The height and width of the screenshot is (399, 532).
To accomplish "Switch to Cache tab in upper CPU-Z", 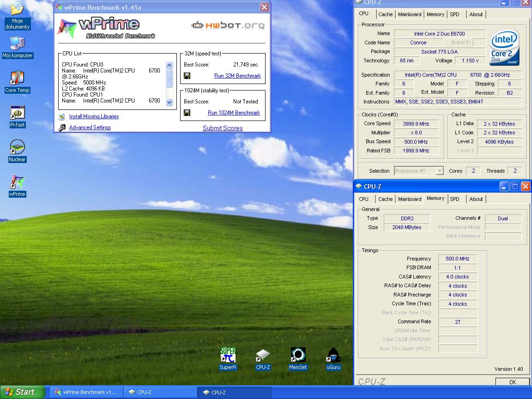I will point(386,14).
